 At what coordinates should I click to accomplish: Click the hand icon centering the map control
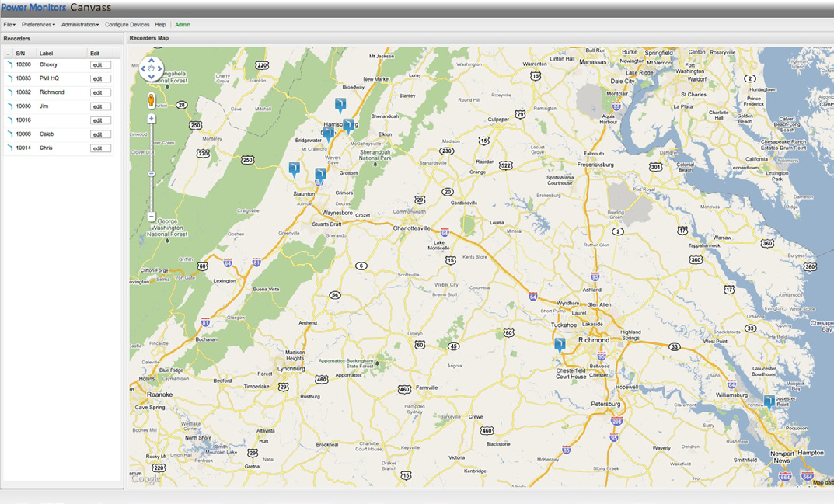[x=152, y=68]
